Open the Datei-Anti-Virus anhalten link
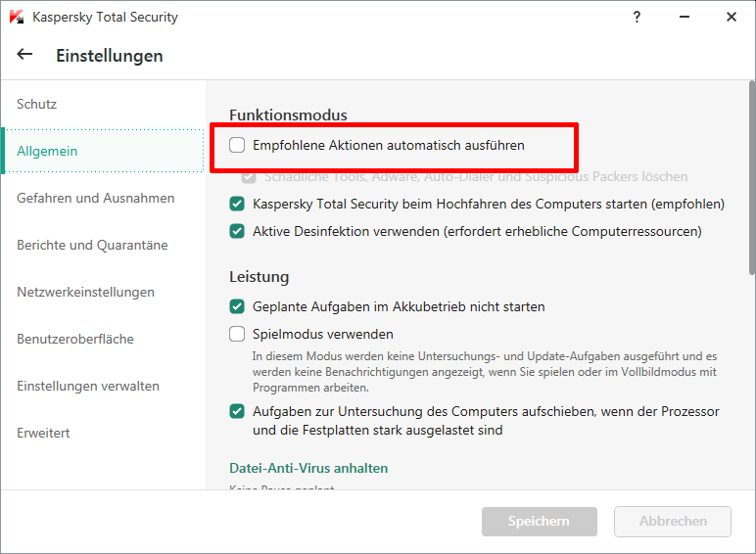Viewport: 756px width, 554px height. 308,468
